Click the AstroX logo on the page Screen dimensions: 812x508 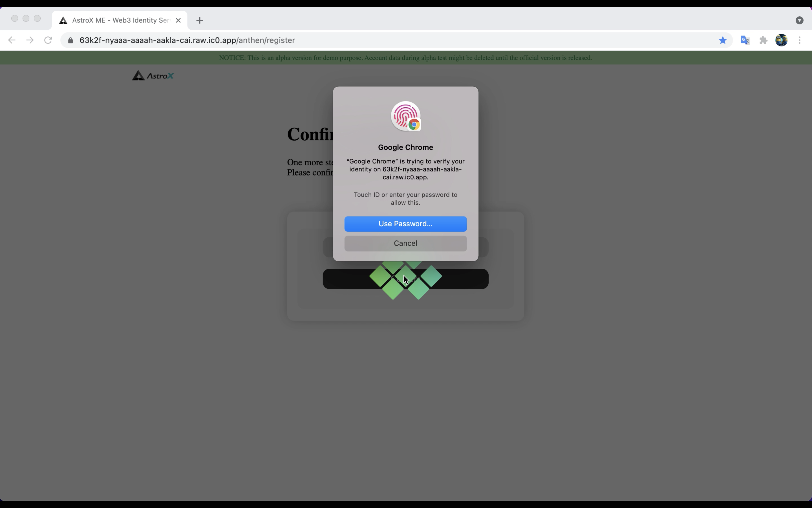coord(153,76)
